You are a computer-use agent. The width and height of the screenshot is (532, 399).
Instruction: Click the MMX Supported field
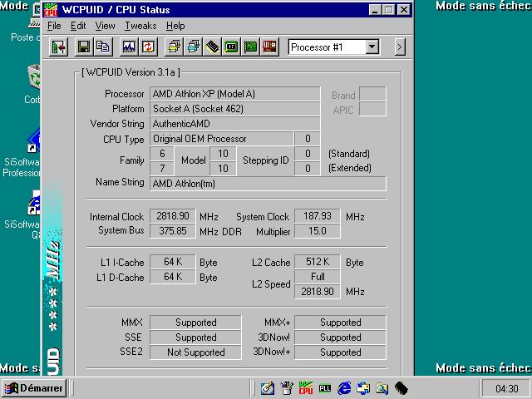pyautogui.click(x=196, y=323)
